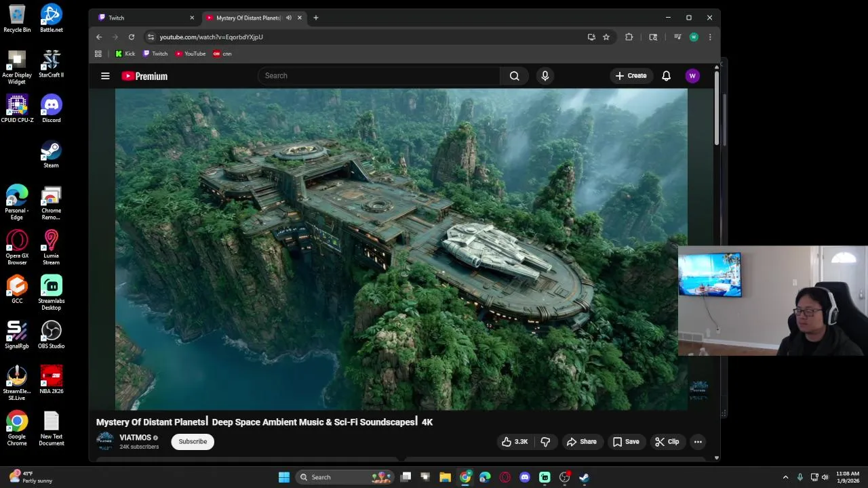Screen dimensions: 868x488
Task: Open the purple account avatar menu
Action: (692, 76)
